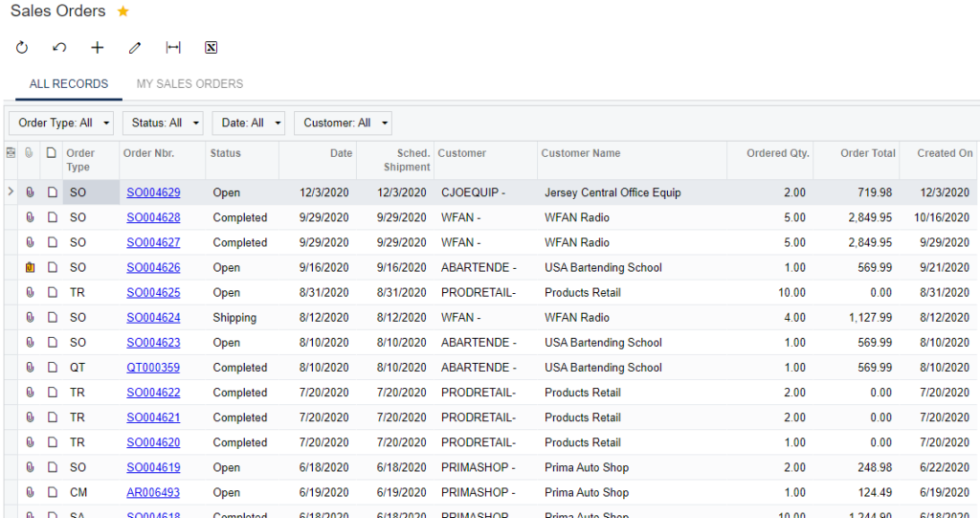Image resolution: width=980 pixels, height=518 pixels.
Task: Open the note for order SO004626
Action: pos(53,268)
